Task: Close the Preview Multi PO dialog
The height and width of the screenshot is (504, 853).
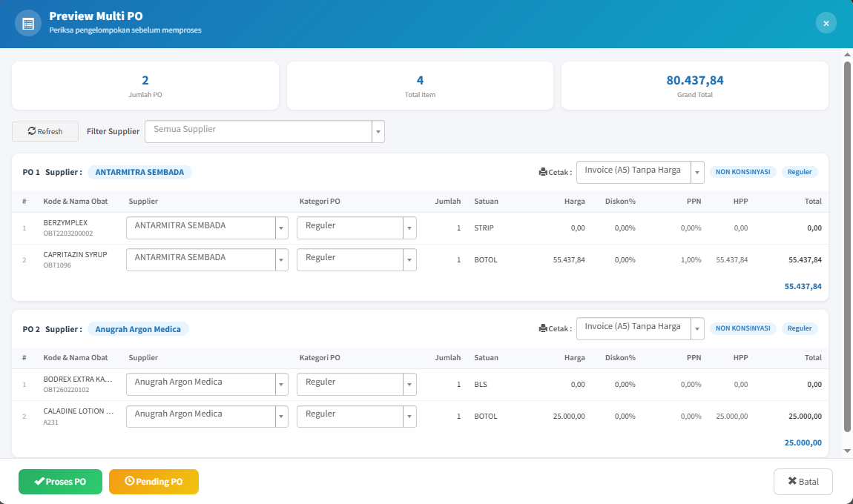Action: pos(826,23)
